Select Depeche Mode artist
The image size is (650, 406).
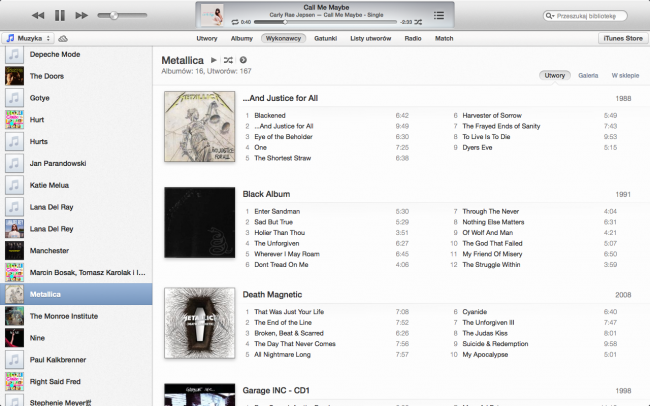click(x=76, y=54)
